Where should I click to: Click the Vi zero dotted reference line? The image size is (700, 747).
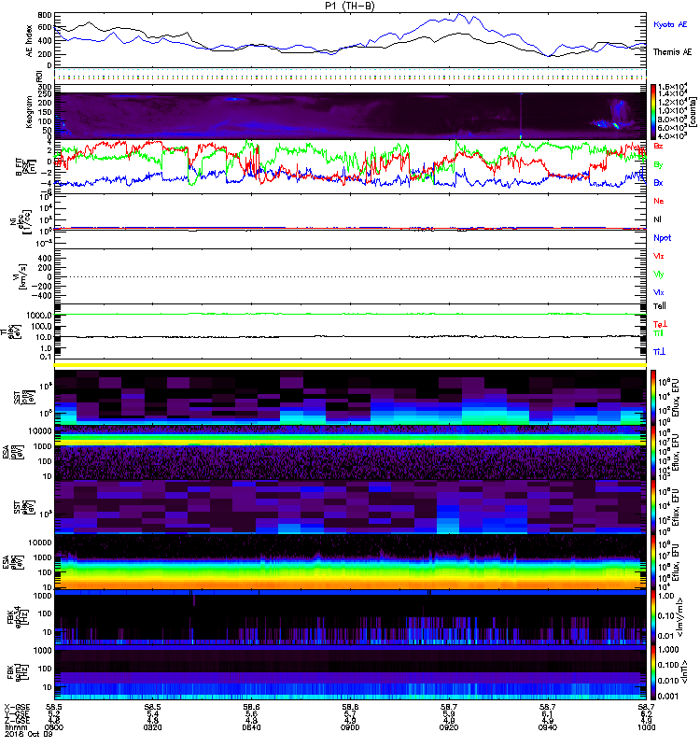point(351,276)
